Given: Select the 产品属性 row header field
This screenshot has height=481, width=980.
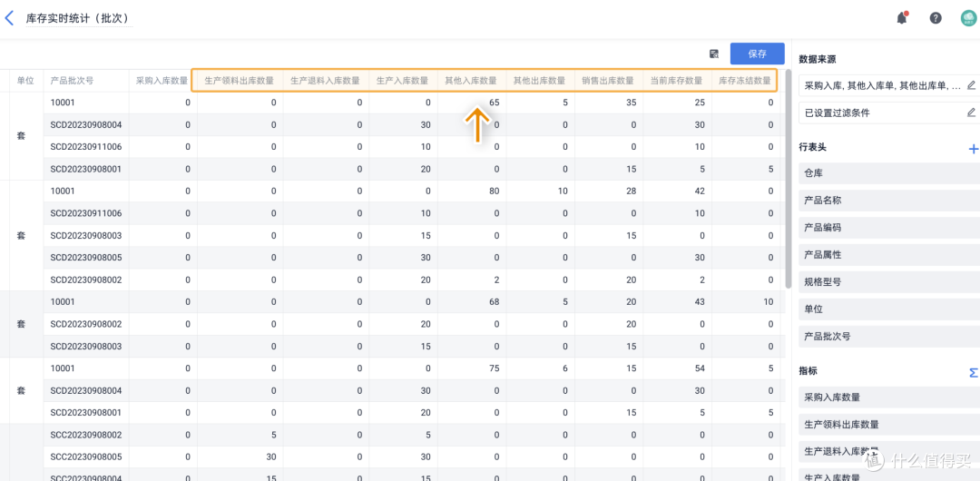Looking at the screenshot, I should click(x=889, y=255).
